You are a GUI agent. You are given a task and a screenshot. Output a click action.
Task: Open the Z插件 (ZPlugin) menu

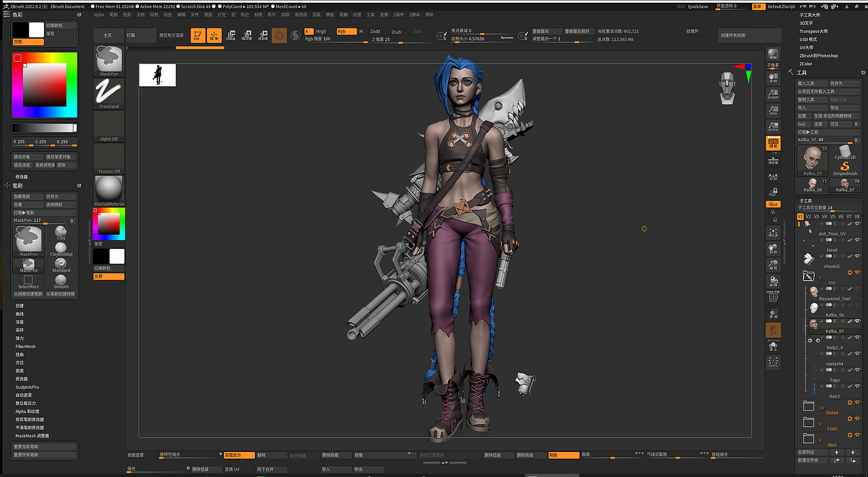point(398,14)
